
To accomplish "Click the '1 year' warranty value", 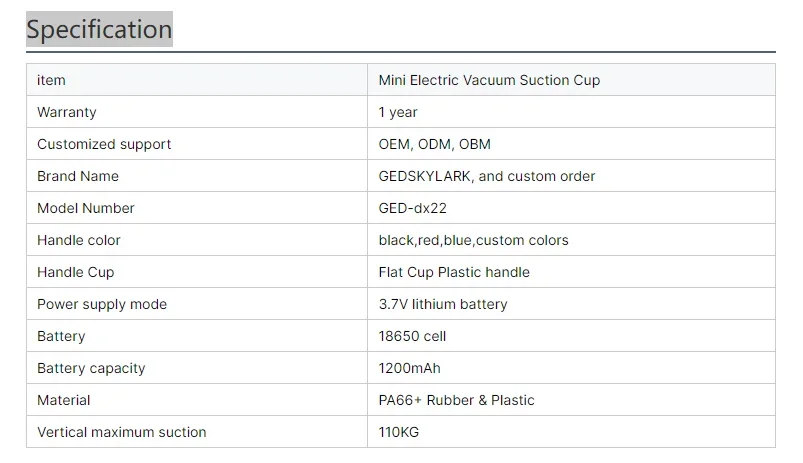I will pyautogui.click(x=398, y=112).
